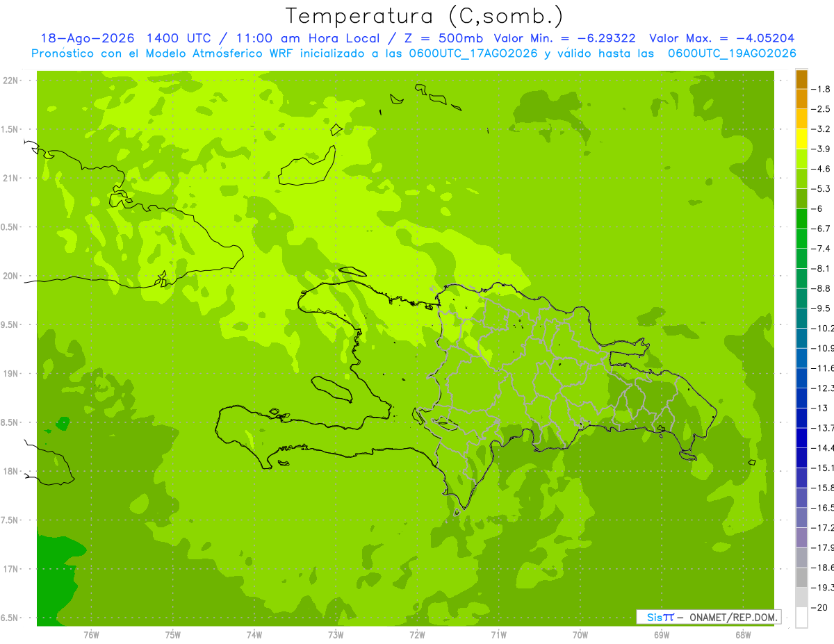The height and width of the screenshot is (644, 834).
Task: Pick the legend swatch between -8.8 and -9.5
Action: coord(801,299)
